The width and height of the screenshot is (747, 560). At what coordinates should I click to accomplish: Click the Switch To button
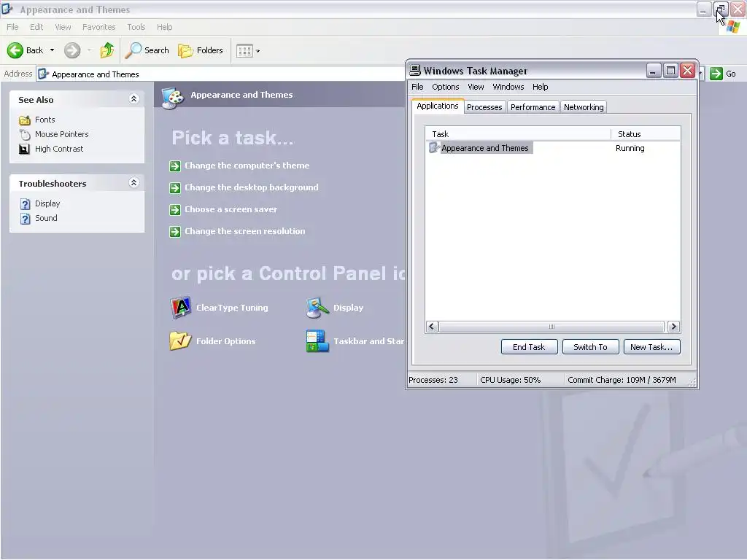click(590, 347)
